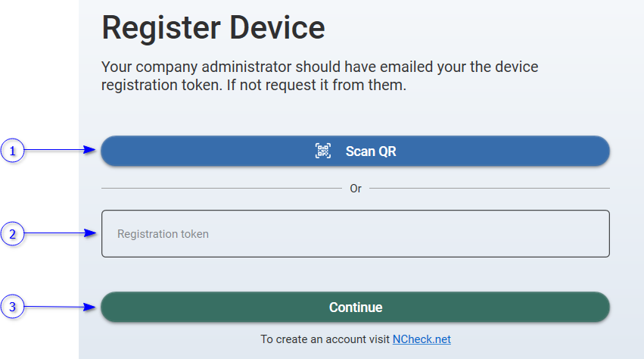Click the "To create an account visit" text
Viewport: 644px width, 359px height.
click(x=325, y=339)
